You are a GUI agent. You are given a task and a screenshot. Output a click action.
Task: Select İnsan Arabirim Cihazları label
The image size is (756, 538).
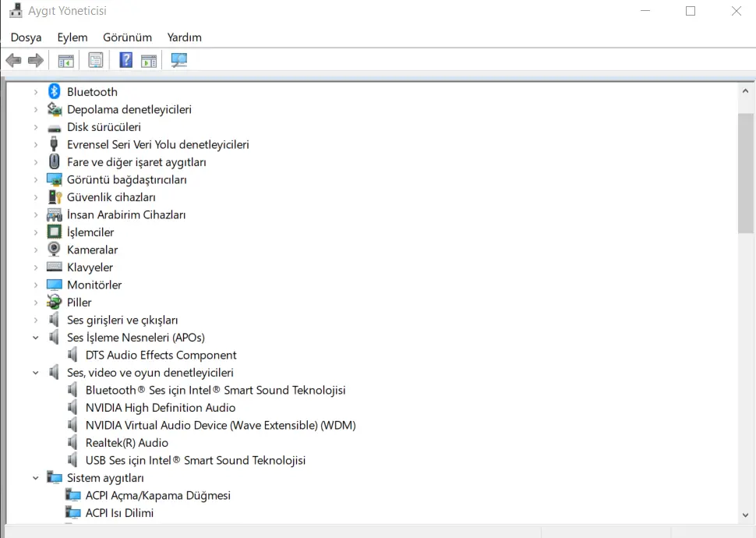pyautogui.click(x=126, y=214)
